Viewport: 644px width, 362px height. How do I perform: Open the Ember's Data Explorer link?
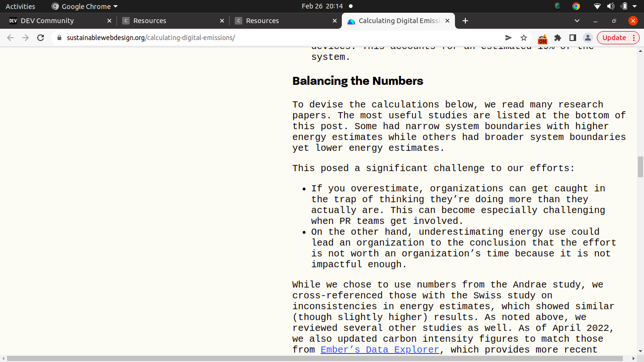(x=380, y=350)
